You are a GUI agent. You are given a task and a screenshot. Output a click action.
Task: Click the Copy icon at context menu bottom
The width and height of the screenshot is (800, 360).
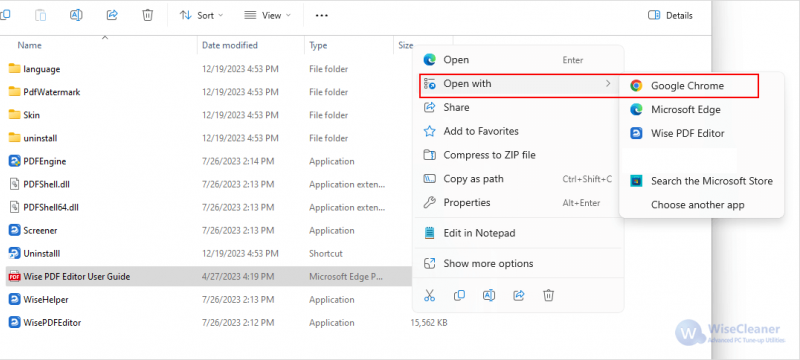(459, 295)
